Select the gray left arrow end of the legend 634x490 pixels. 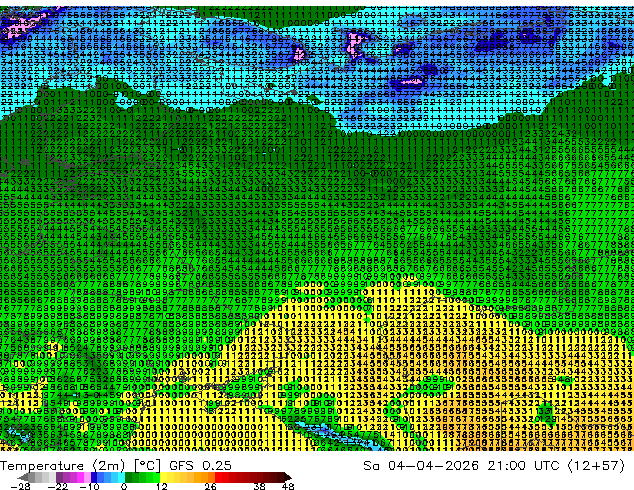23,477
